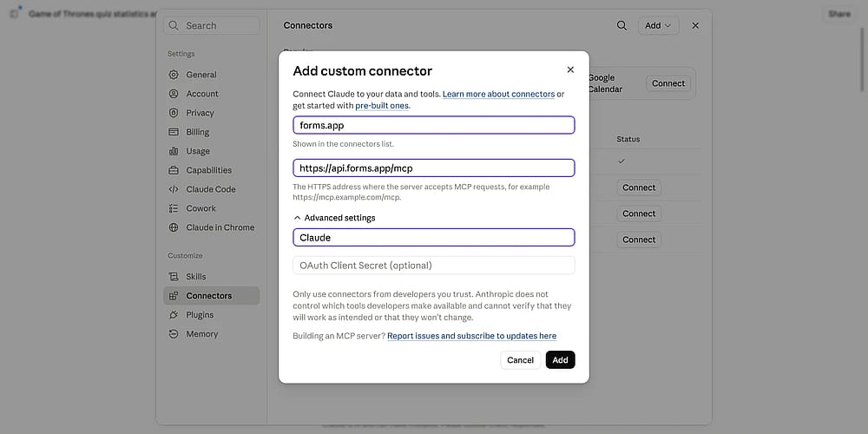Click the Privacy shield icon
Image resolution: width=868 pixels, height=434 pixels.
174,113
